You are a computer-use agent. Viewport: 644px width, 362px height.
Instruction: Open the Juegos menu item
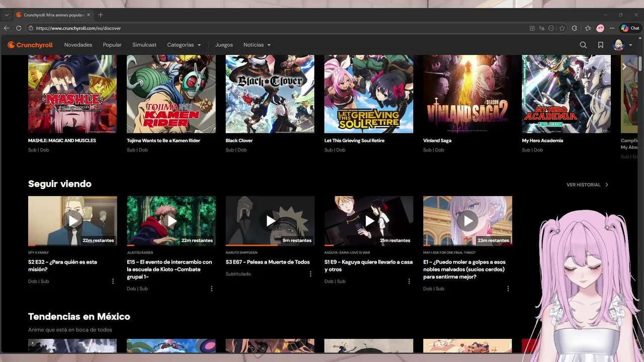click(x=224, y=45)
